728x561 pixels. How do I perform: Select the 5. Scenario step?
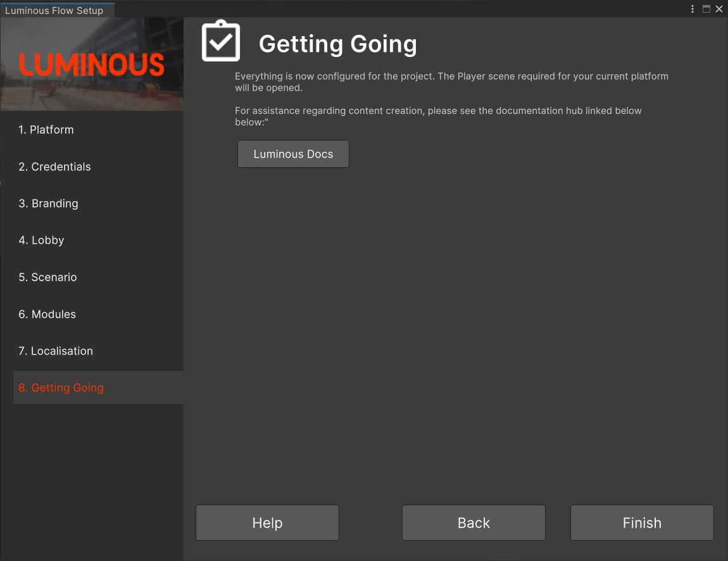pyautogui.click(x=48, y=277)
